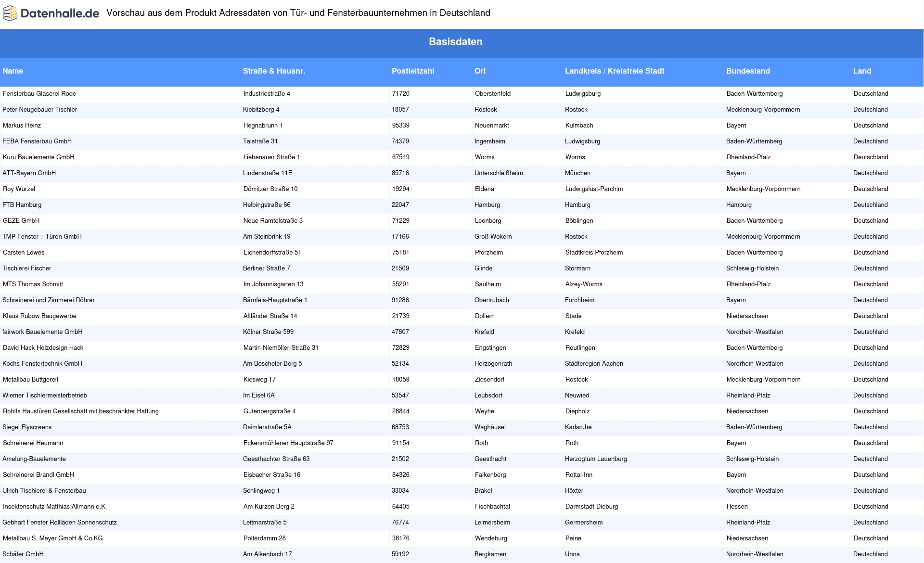Screen dimensions: 924x563
Task: Click the Landkreis cell Darmstadt-Dieburg
Action: [643, 507]
